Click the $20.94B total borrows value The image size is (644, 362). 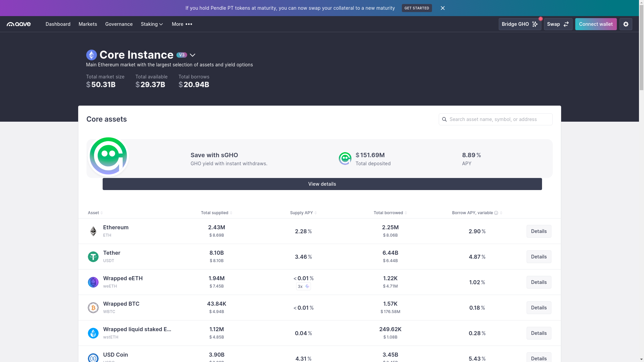[194, 84]
